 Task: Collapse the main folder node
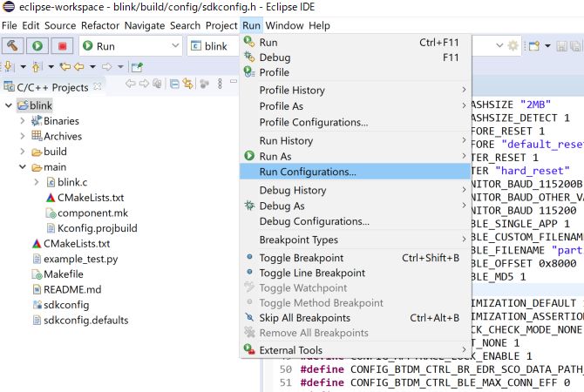pyautogui.click(x=23, y=167)
